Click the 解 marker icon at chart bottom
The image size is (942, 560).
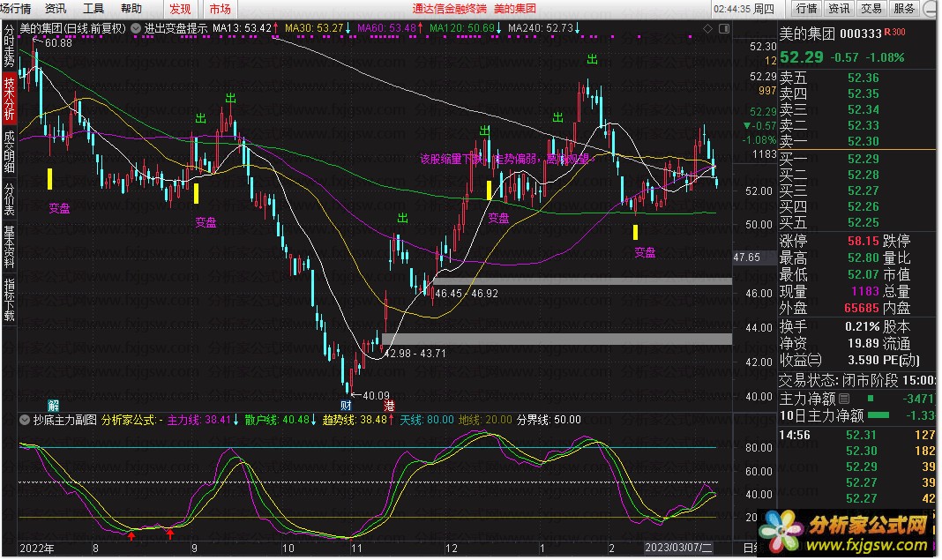pos(54,405)
